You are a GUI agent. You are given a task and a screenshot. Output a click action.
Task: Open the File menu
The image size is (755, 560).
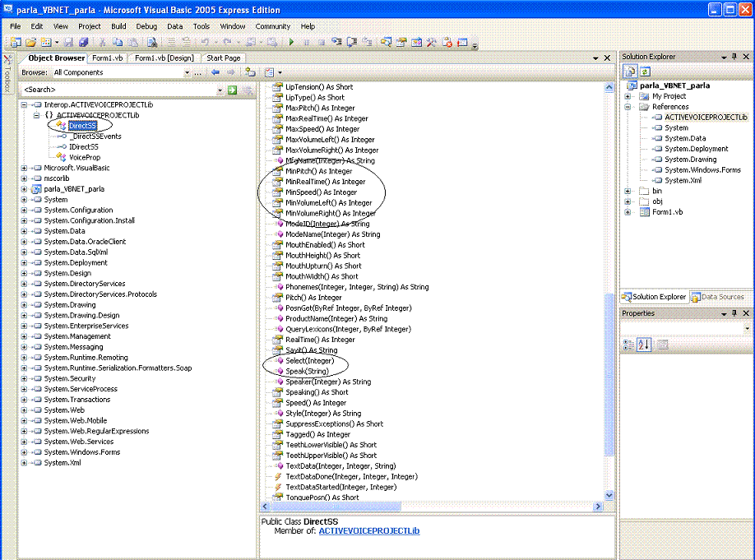[x=16, y=26]
